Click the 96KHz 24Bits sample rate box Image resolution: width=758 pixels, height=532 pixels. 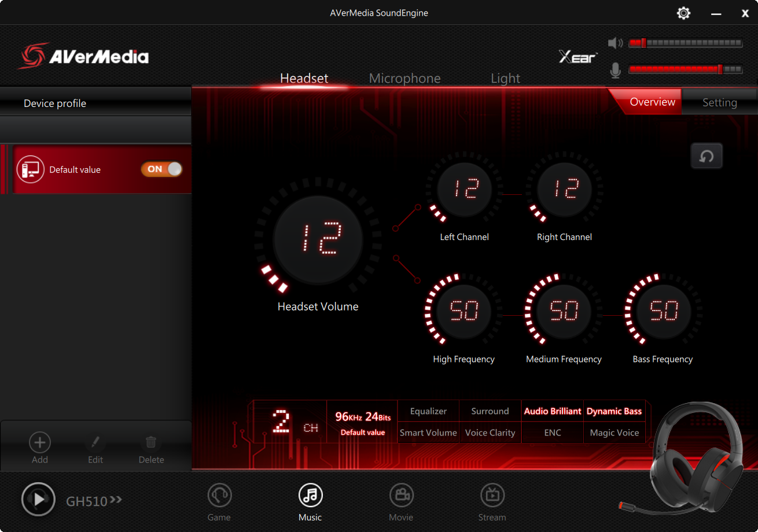tap(363, 422)
